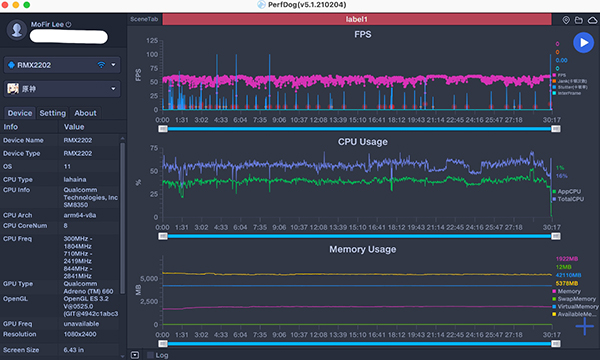
Task: Select the CPU CoreNum row label
Action: [25, 226]
